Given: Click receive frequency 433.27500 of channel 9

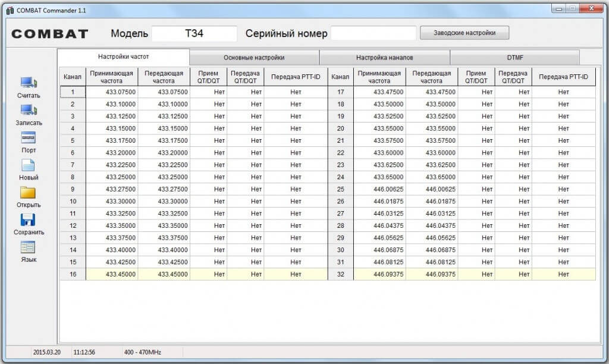Looking at the screenshot, I should pyautogui.click(x=112, y=189).
